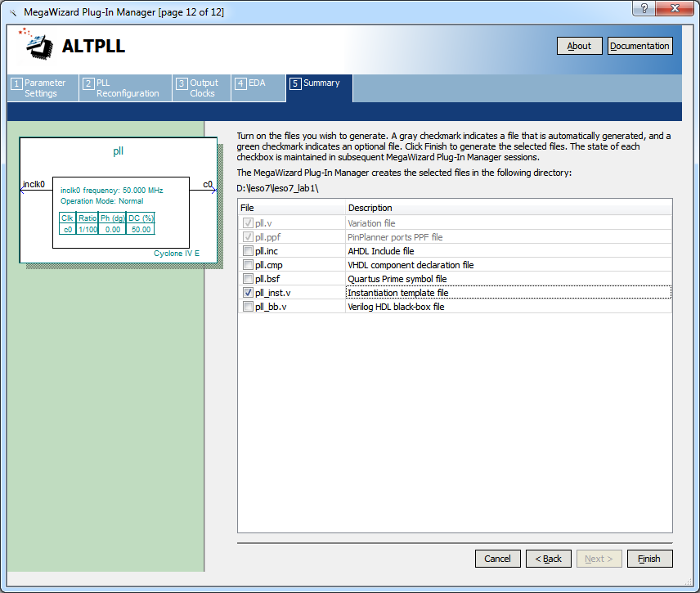Click the 1/100 ratio cell

[87, 229]
